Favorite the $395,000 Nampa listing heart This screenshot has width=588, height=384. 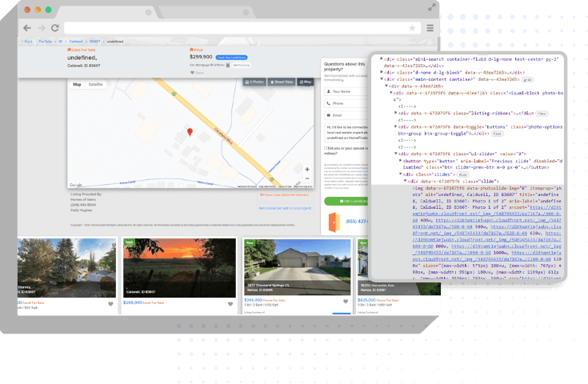[x=346, y=301]
